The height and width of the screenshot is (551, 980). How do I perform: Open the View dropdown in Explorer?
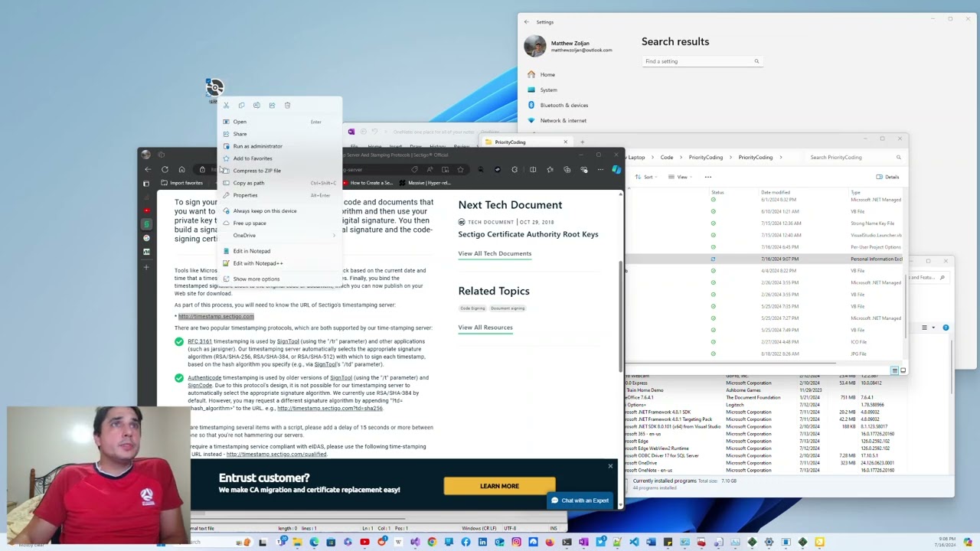(681, 177)
